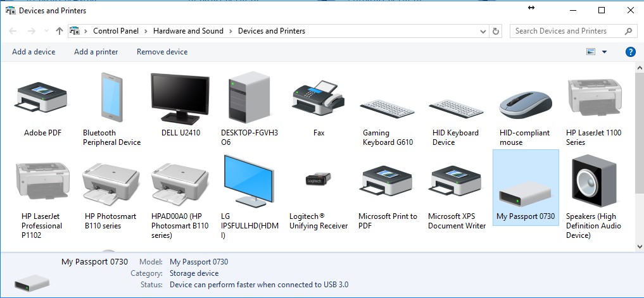Click the location icon in address bar
644x298 pixels.
(74, 31)
